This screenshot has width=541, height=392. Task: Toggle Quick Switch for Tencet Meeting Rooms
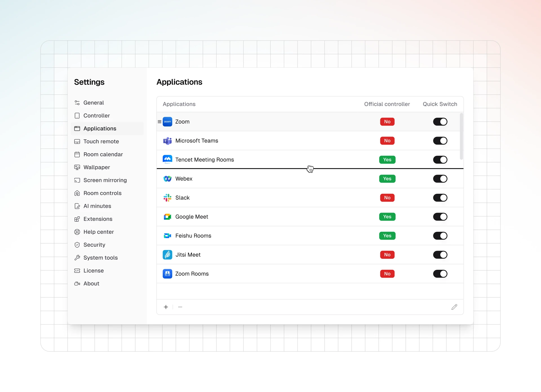coord(440,160)
